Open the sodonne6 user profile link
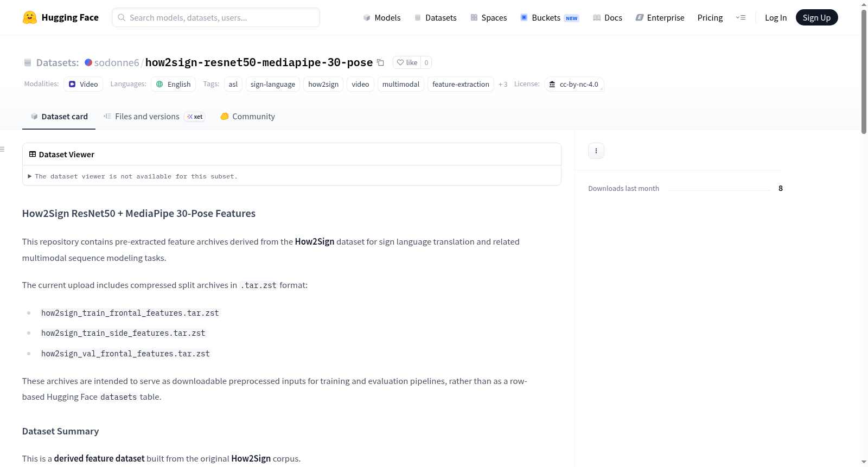The image size is (868, 467). 117,62
